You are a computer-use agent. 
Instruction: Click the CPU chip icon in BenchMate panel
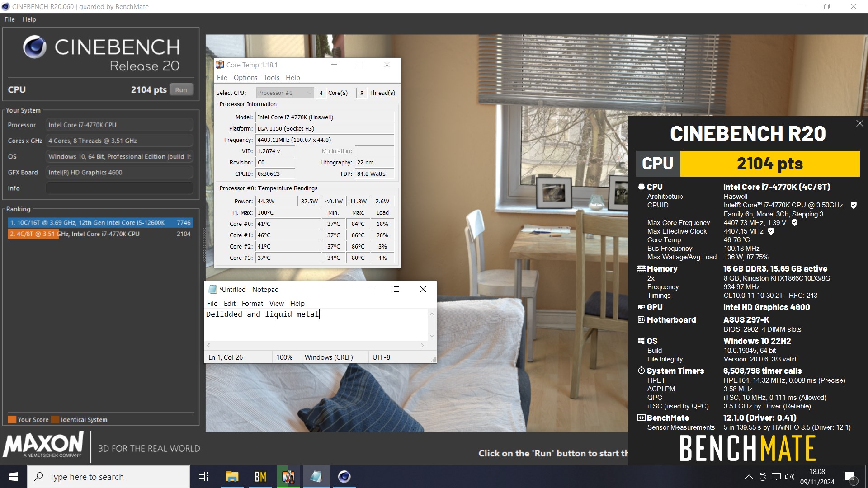[641, 187]
